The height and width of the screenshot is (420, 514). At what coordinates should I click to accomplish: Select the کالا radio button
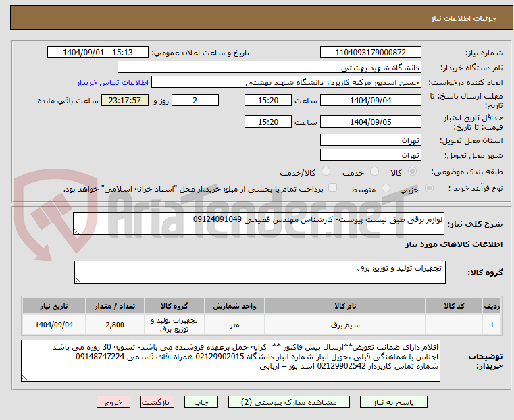pyautogui.click(x=412, y=172)
